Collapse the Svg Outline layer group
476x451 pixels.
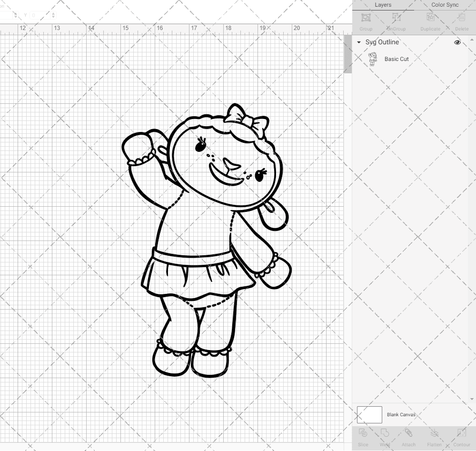click(358, 42)
